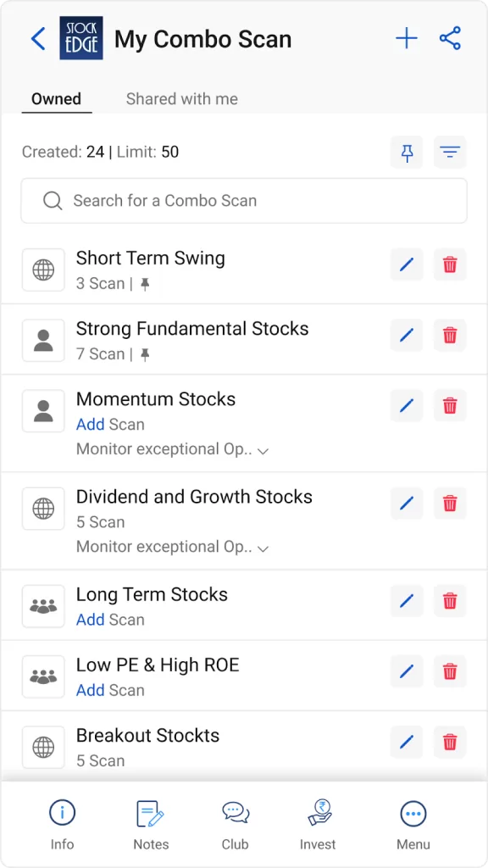Tap the back arrow chevron at top left
The height and width of the screenshot is (868, 488).
pyautogui.click(x=37, y=38)
